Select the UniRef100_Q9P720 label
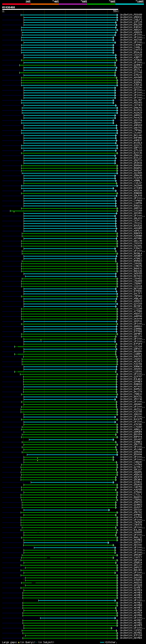Image resolution: width=146 pixels, height=644 pixels. tap(131, 148)
